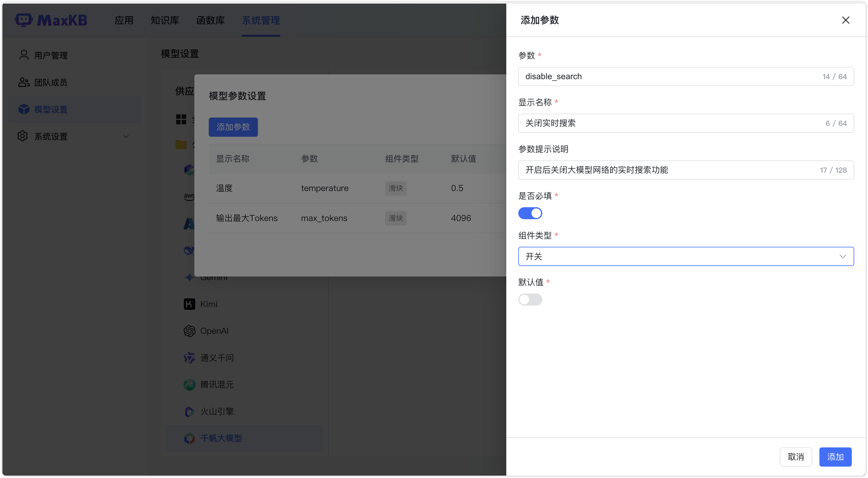This screenshot has height=478, width=868.
Task: Disable the 是否必填 toggle
Action: click(530, 213)
